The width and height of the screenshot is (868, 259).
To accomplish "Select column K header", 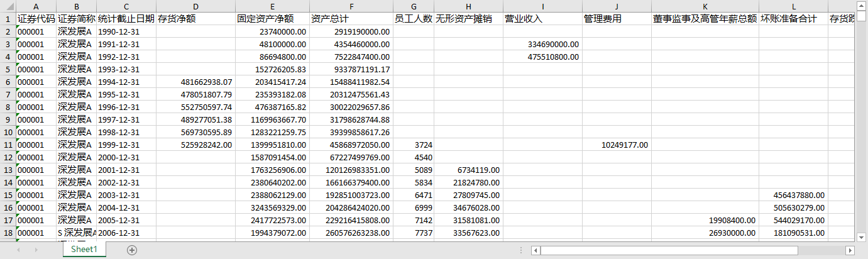I will pos(705,6).
